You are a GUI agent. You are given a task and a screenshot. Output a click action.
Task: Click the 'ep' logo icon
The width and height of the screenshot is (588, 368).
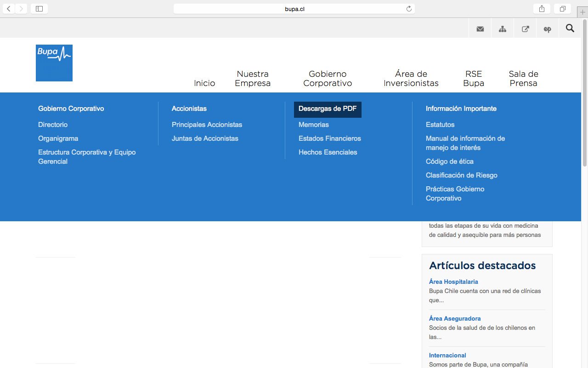coord(547,29)
